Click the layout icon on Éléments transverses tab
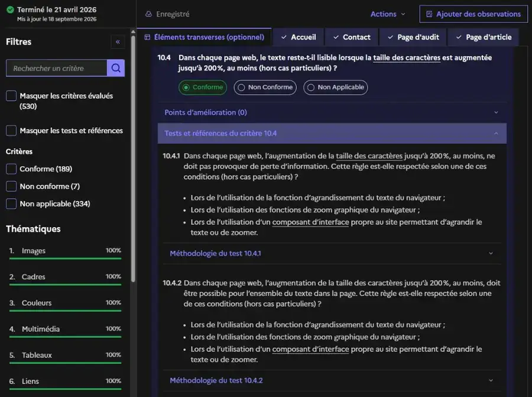 [147, 37]
